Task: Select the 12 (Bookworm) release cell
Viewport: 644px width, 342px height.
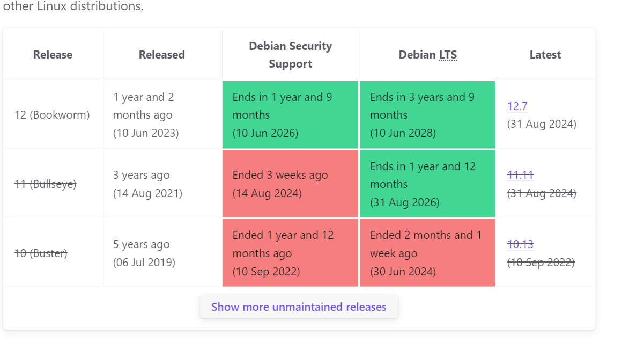Action: 53,115
